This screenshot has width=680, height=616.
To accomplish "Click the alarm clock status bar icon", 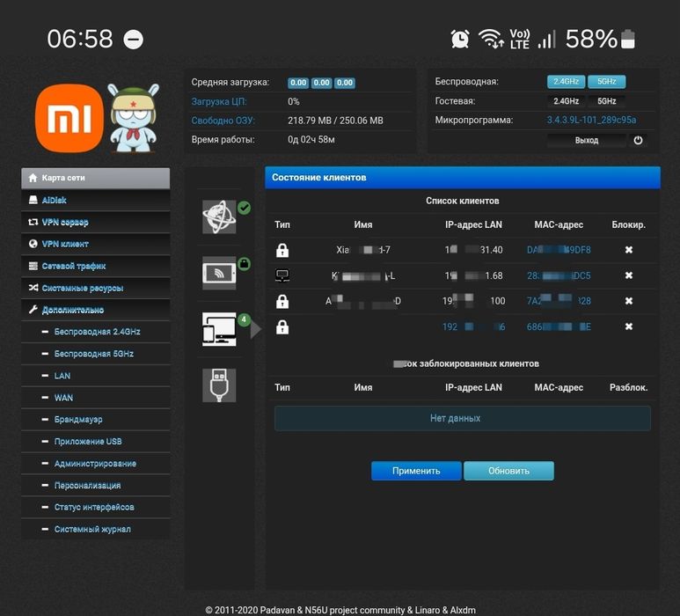I will click(460, 39).
